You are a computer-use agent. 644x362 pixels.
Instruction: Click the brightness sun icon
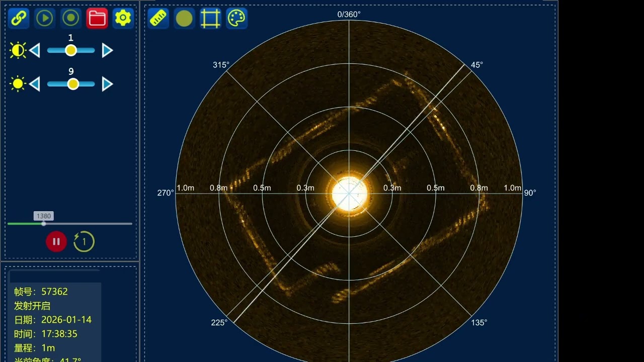pyautogui.click(x=18, y=83)
